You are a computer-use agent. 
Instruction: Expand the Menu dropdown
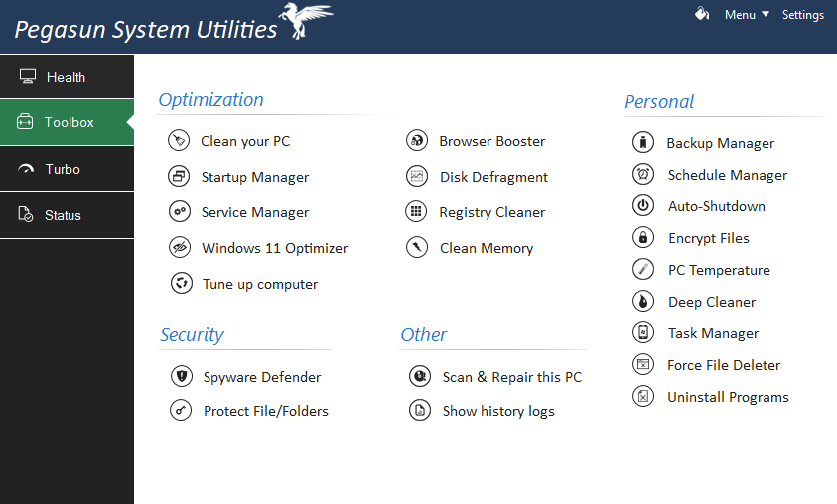click(747, 15)
